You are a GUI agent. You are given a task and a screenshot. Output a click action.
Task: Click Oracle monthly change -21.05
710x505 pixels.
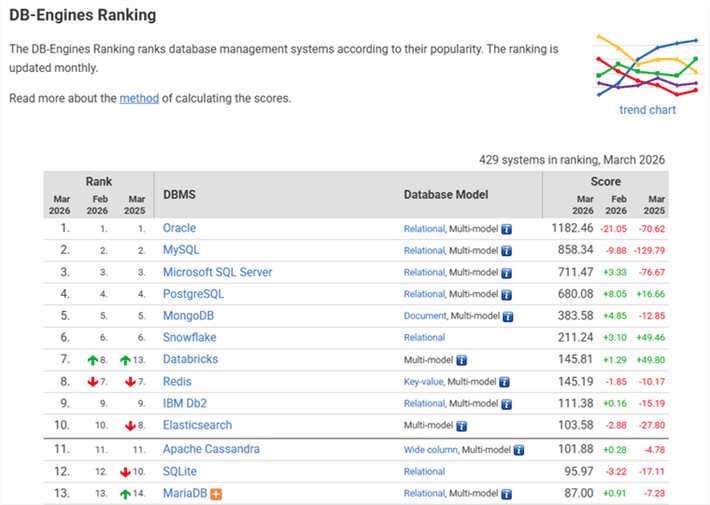coord(614,229)
